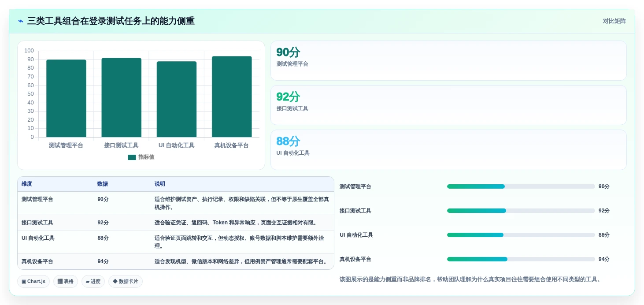Click the 表格 tag chip

tap(66, 281)
